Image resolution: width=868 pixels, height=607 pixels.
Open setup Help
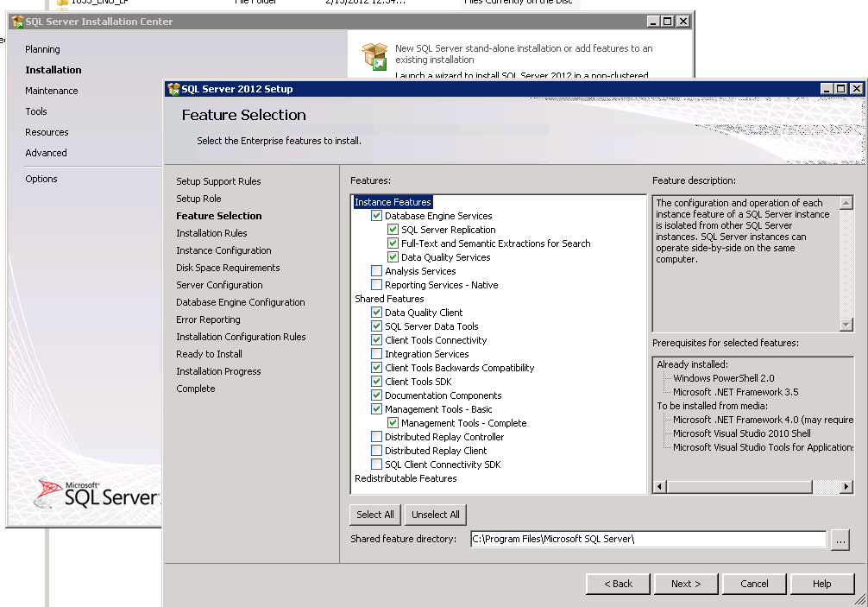click(x=822, y=584)
